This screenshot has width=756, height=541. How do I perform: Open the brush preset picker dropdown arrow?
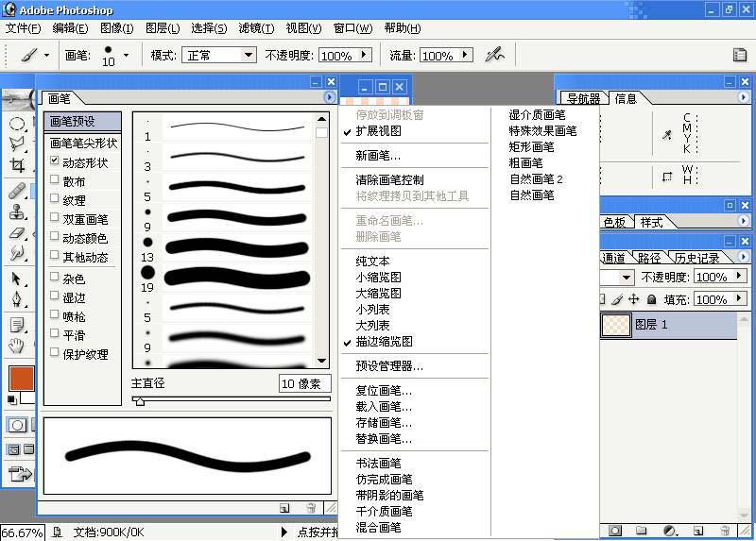click(x=127, y=56)
